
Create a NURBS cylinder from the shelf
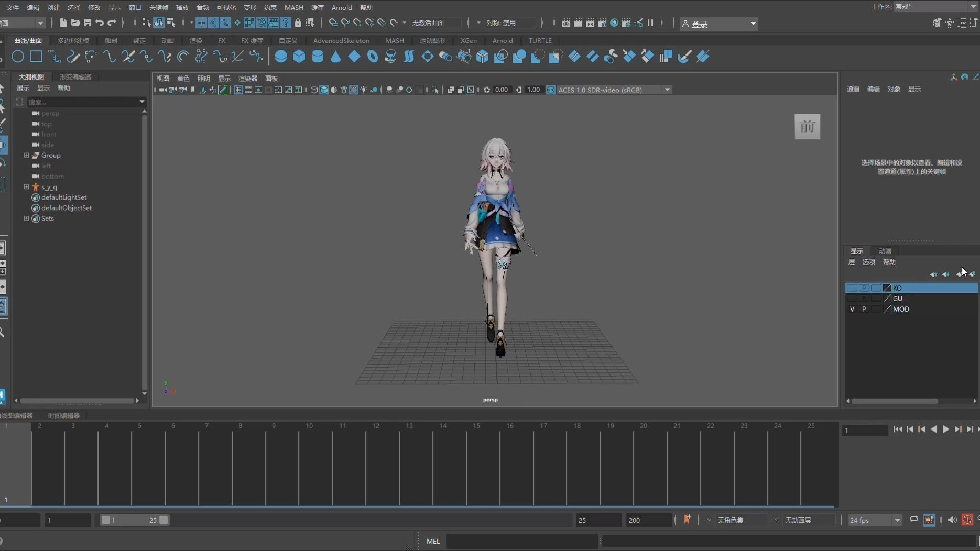tap(318, 57)
